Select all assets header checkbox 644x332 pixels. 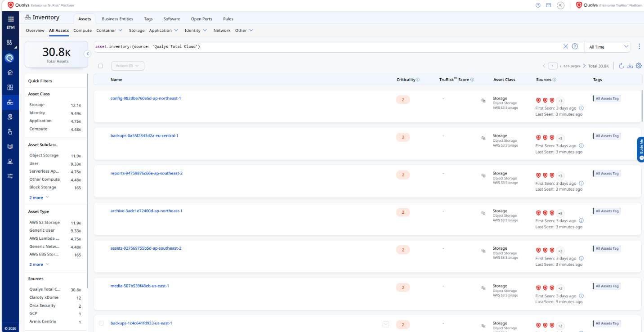100,66
